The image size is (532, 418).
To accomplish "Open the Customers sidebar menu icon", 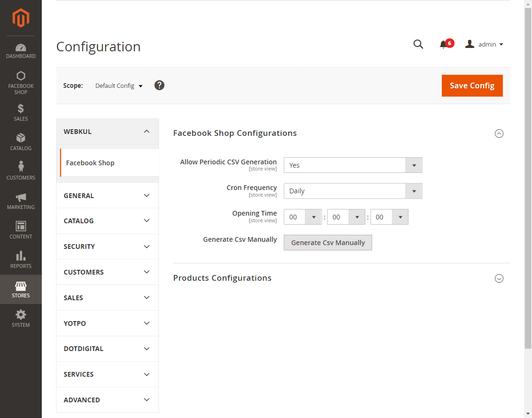I will pyautogui.click(x=21, y=167).
